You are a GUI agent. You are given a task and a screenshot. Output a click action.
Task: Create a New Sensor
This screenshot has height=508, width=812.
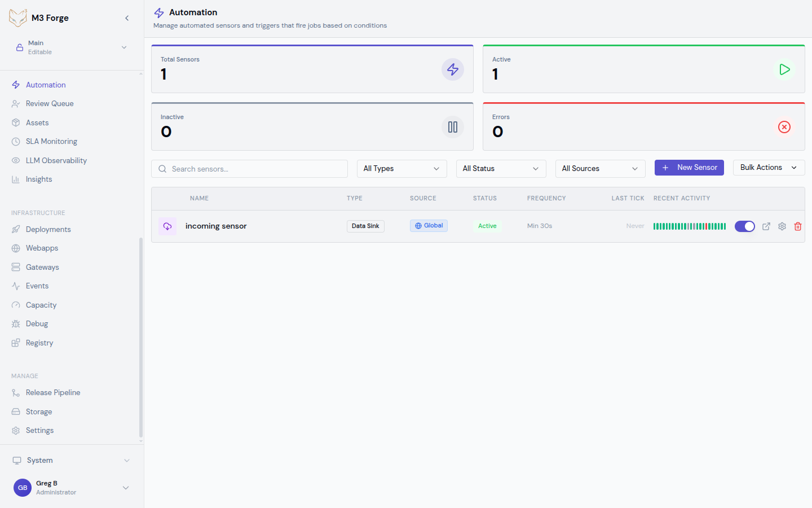[689, 168]
